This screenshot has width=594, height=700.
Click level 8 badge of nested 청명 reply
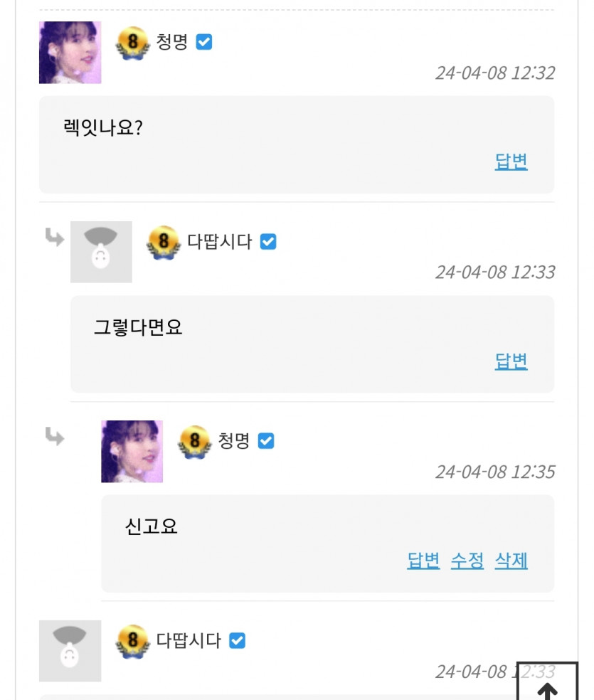[x=194, y=442]
